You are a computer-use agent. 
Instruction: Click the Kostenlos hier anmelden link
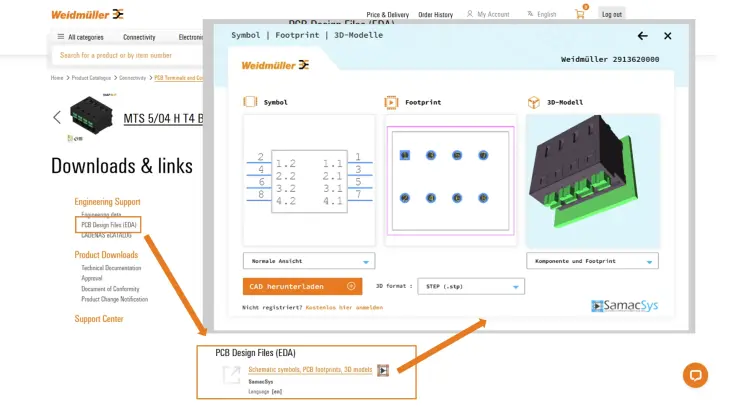pos(344,308)
